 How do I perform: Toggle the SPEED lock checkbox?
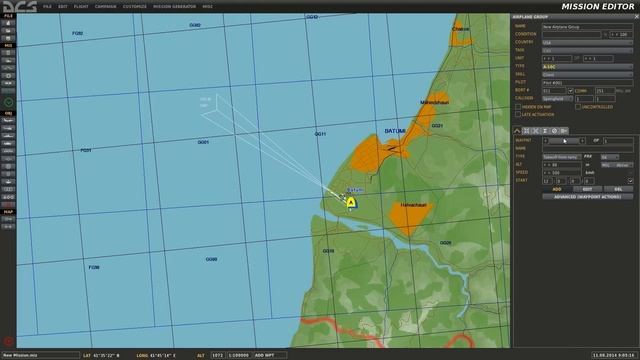[x=631, y=173]
